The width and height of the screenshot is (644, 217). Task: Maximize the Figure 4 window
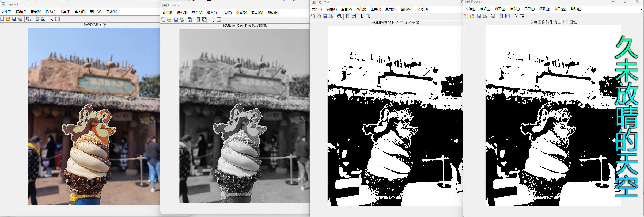point(625,2)
